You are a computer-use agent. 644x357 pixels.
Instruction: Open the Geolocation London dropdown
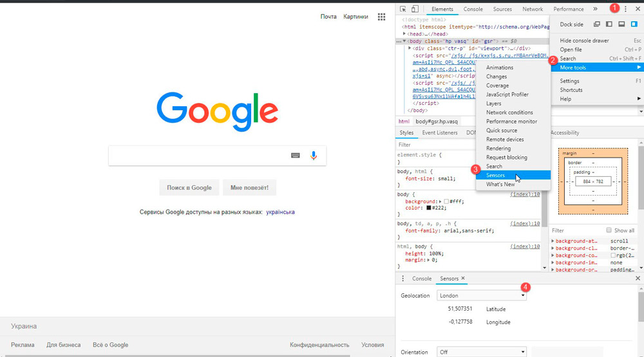click(481, 295)
